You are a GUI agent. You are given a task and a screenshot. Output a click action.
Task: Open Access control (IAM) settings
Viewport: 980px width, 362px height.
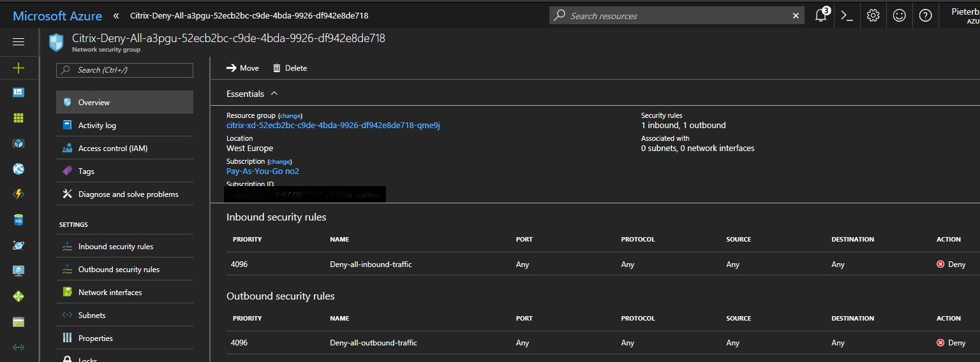click(112, 148)
